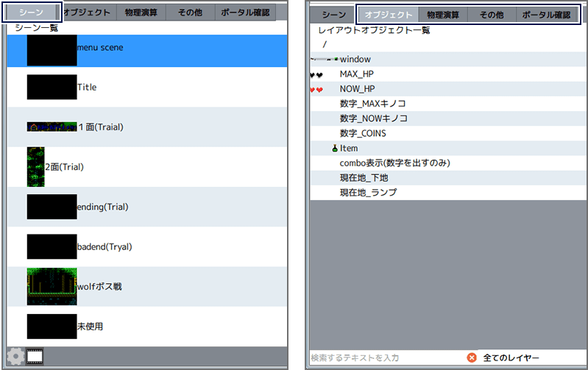Clear search text with the red X icon
588x370 pixels.
[x=472, y=357]
